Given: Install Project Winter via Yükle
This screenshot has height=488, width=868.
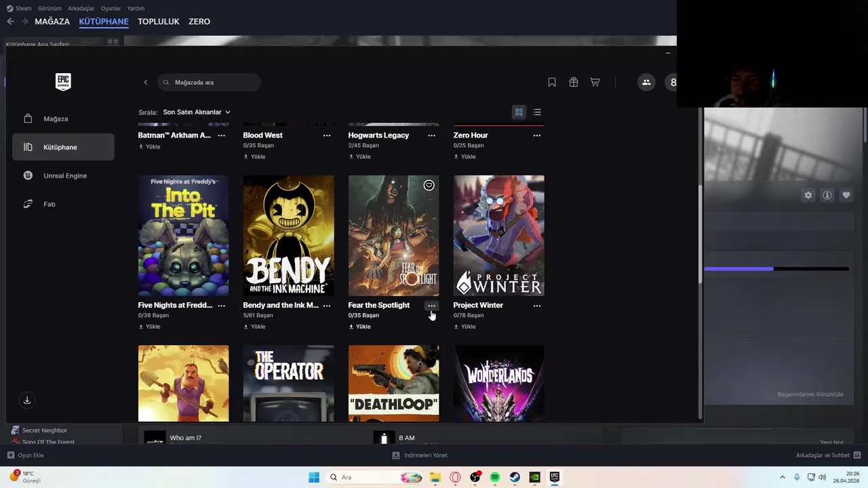Looking at the screenshot, I should (465, 327).
